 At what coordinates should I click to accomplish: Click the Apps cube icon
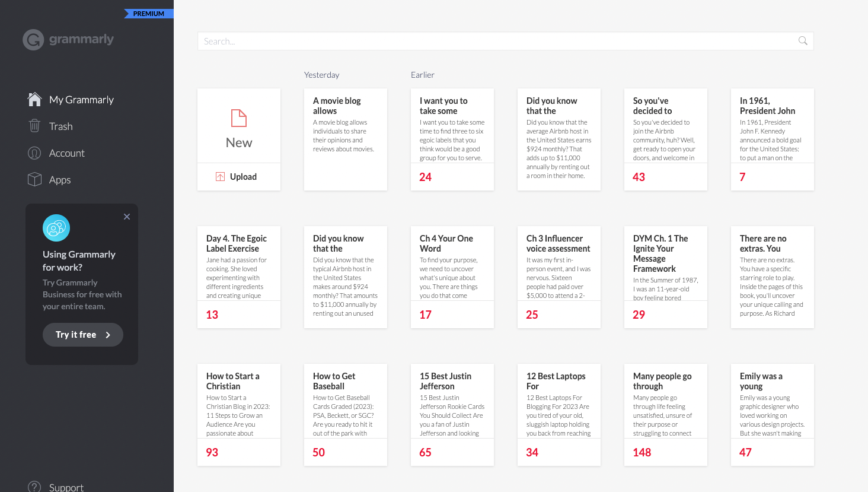(x=34, y=179)
